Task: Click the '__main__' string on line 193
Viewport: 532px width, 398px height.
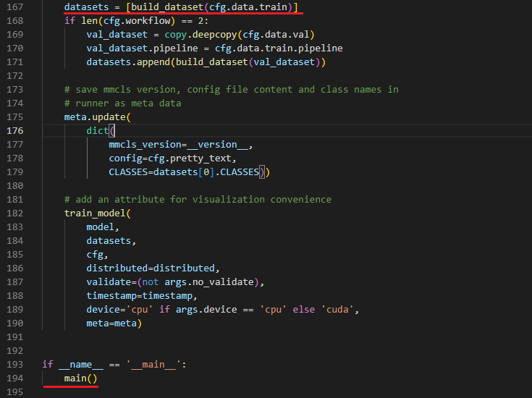Action: coord(153,365)
